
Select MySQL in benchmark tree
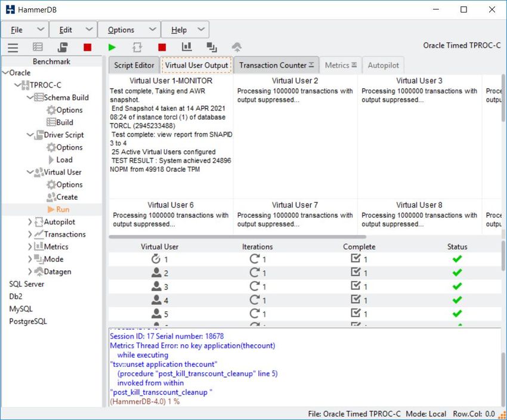click(x=21, y=309)
